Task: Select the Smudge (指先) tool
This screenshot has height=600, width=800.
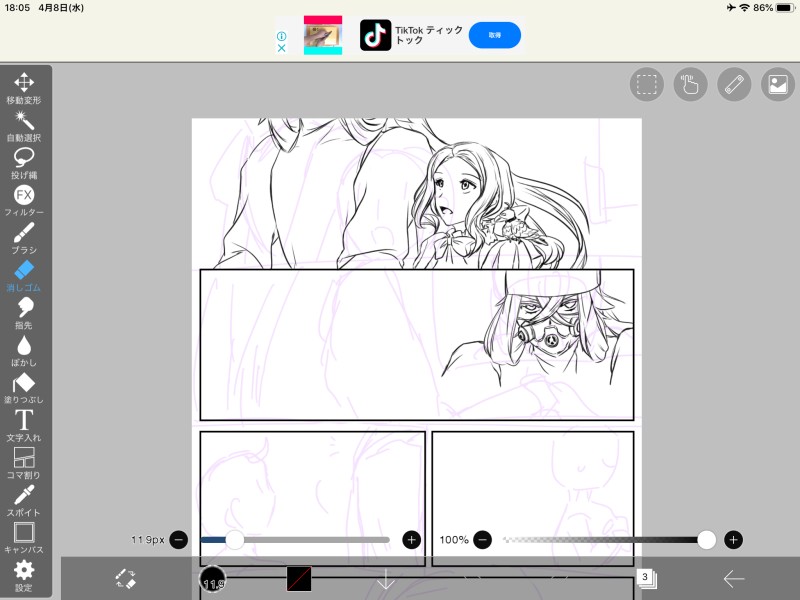Action: [x=24, y=314]
